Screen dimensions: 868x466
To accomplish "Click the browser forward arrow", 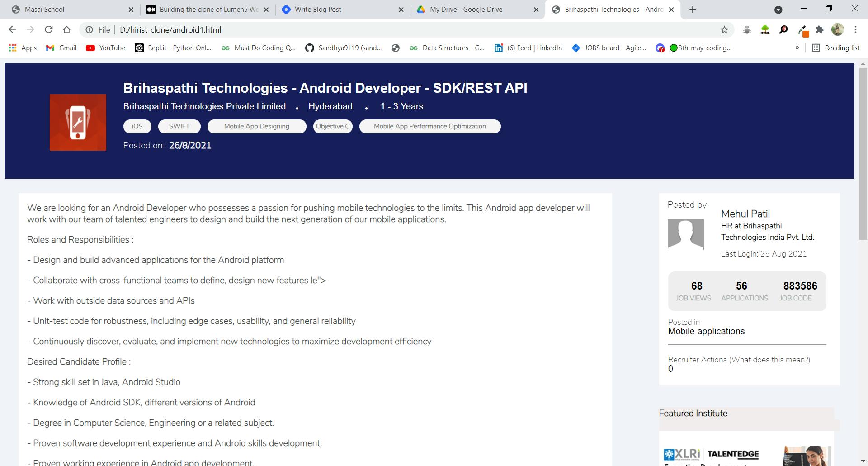I will click(x=30, y=29).
